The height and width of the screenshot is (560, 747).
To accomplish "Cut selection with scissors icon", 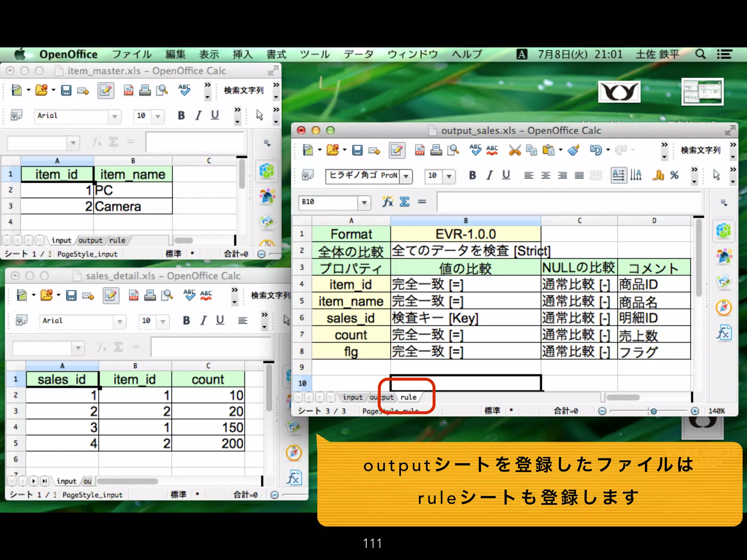I will (515, 150).
